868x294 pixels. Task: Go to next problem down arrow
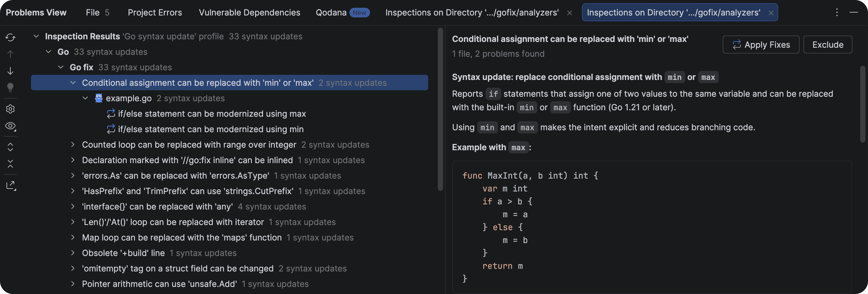[x=10, y=71]
